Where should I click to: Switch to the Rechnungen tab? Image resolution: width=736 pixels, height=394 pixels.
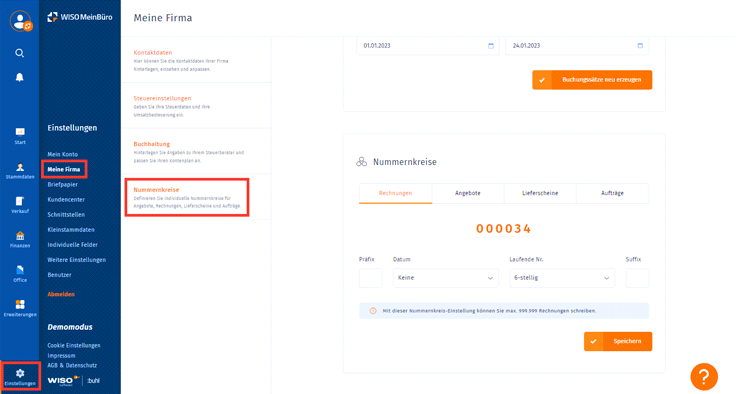tap(395, 193)
